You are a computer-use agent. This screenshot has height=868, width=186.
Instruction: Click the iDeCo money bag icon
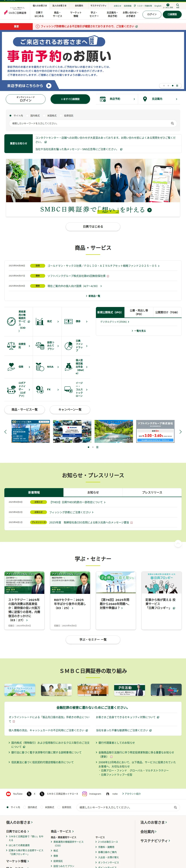(x=69, y=367)
